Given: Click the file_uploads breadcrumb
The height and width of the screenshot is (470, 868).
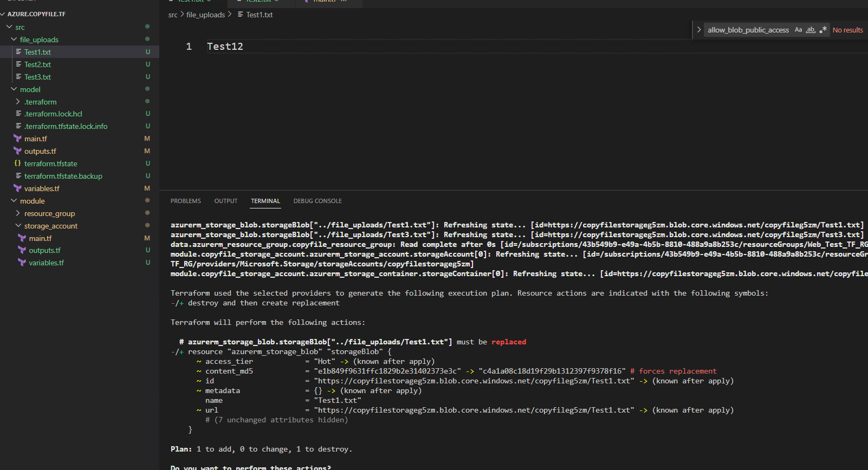Looking at the screenshot, I should click(x=205, y=15).
